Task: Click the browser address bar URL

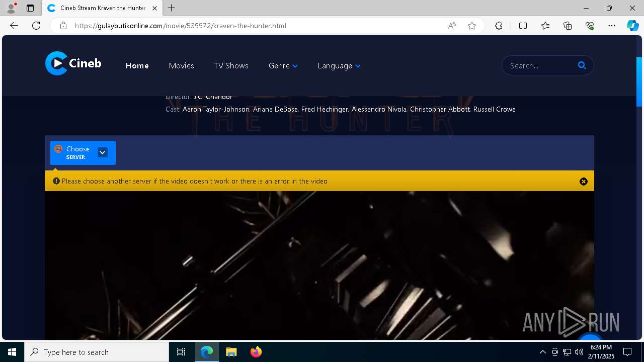Action: click(181, 26)
